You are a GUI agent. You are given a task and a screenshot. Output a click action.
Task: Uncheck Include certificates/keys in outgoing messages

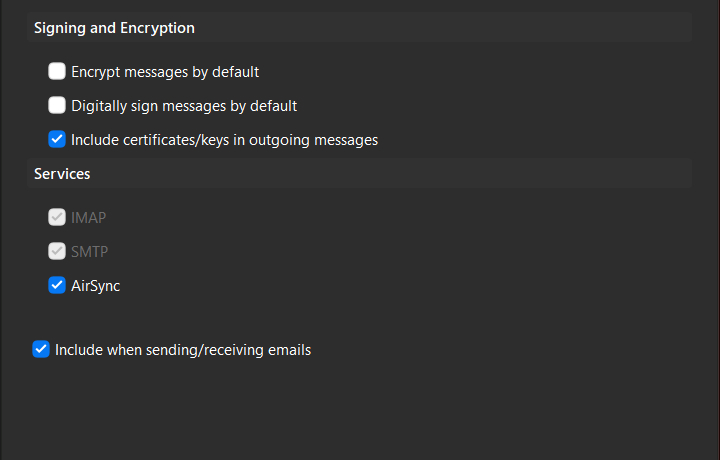pos(57,140)
